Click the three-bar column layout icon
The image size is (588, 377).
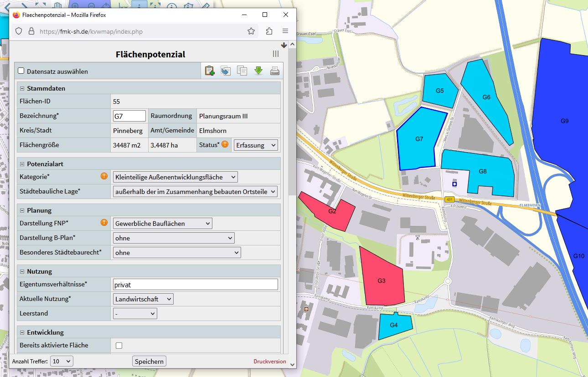pos(276,54)
